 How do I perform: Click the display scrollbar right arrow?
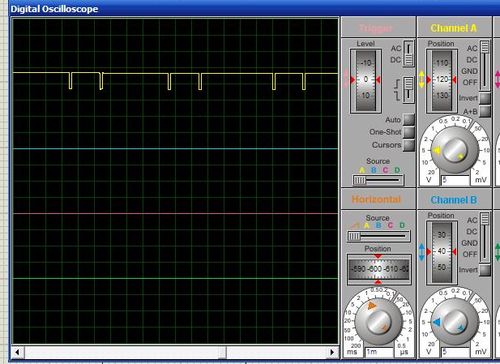(x=332, y=352)
